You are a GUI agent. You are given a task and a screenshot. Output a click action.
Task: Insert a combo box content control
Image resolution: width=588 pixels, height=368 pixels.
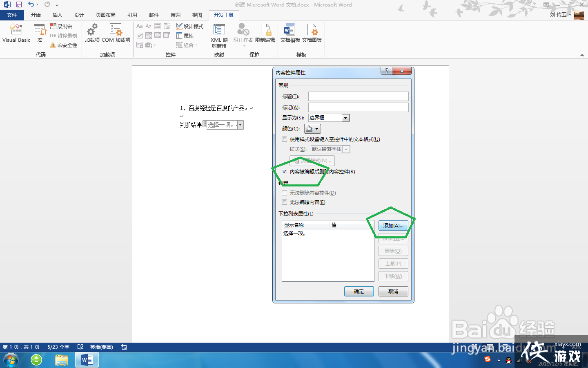point(149,36)
